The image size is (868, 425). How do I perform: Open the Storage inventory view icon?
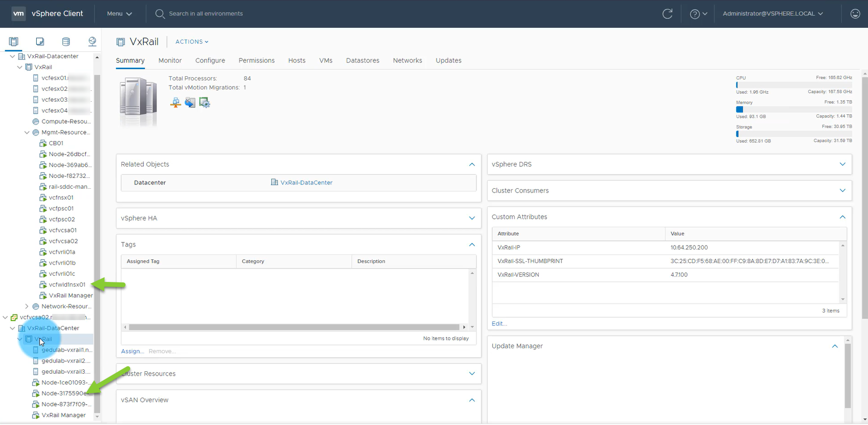[66, 42]
